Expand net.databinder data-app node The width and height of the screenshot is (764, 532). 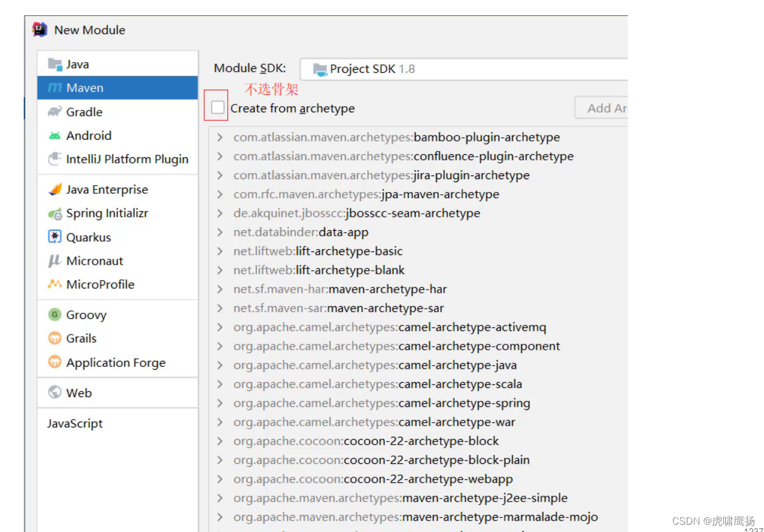(220, 233)
